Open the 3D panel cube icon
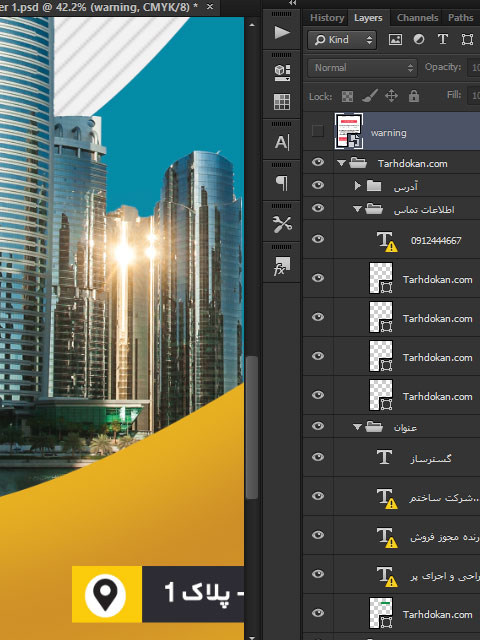 click(282, 73)
